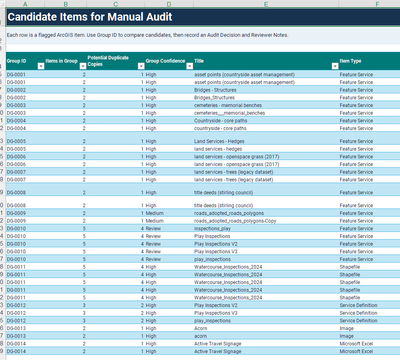The width and height of the screenshot is (400, 360).
Task: Select the Play Inspections V2 Feature Service row title
Action: [x=266, y=244]
